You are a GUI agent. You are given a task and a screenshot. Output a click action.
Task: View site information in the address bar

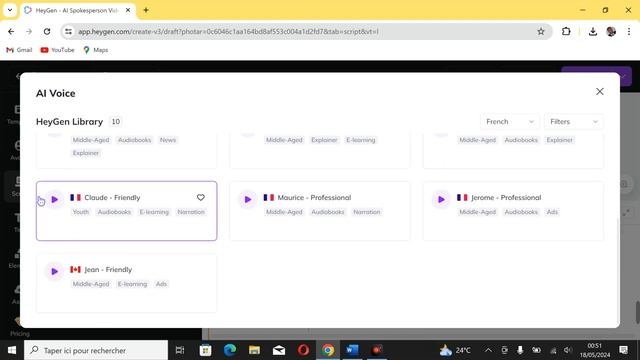click(x=68, y=31)
